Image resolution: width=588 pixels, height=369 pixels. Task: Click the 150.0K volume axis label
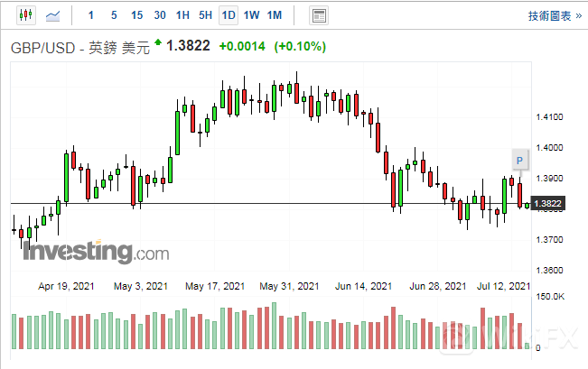point(550,297)
